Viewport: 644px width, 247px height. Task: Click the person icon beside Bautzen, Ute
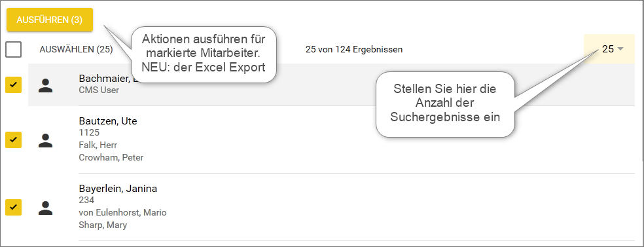[x=46, y=140]
